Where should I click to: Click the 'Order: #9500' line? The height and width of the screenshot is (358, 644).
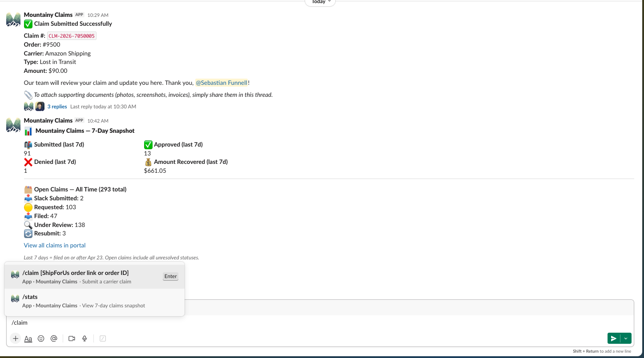pos(42,44)
